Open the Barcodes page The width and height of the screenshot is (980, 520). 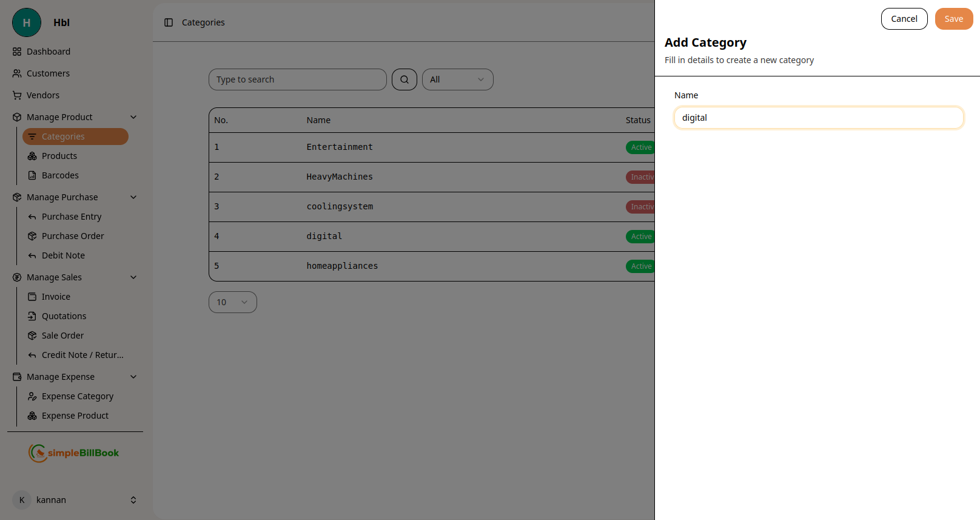[60, 175]
